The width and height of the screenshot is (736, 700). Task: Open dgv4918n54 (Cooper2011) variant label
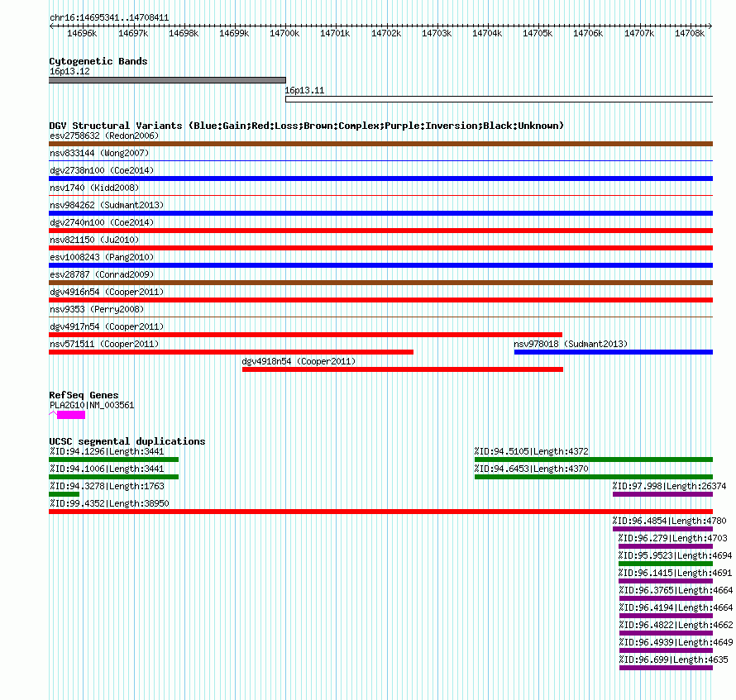[299, 361]
